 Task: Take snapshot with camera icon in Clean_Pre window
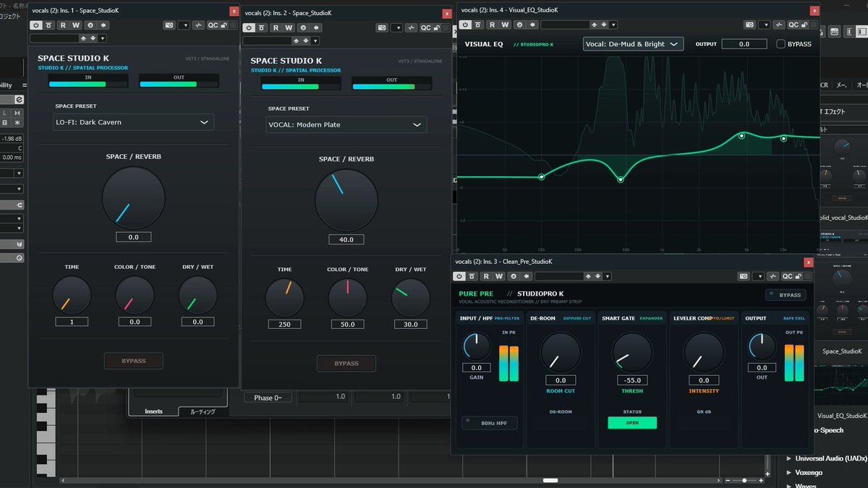point(744,276)
